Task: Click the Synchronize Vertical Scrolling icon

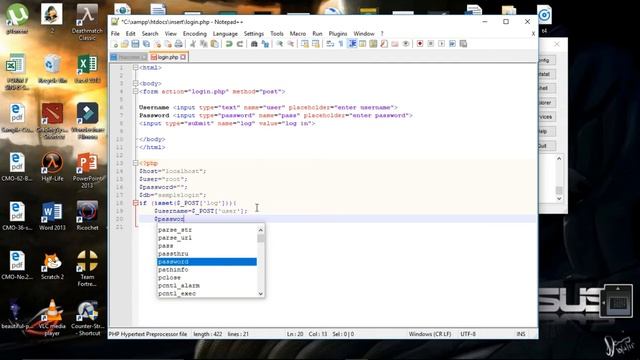Action: click(305, 44)
